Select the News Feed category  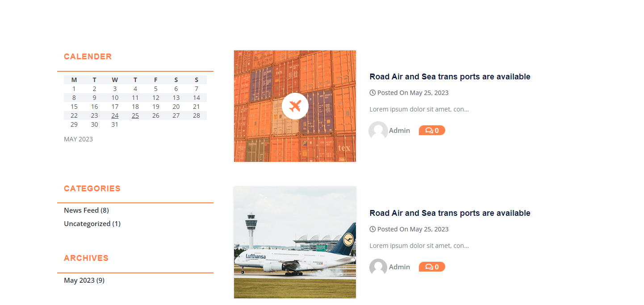pos(81,210)
